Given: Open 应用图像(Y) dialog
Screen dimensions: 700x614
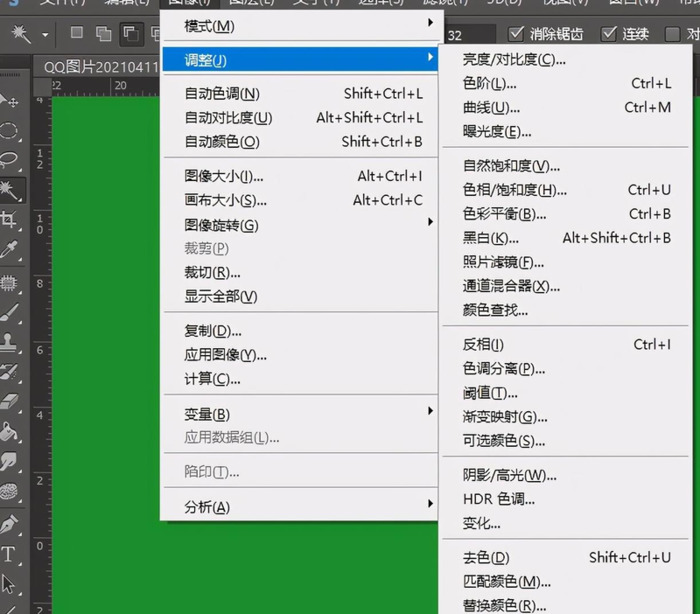Looking at the screenshot, I should coord(300,355).
